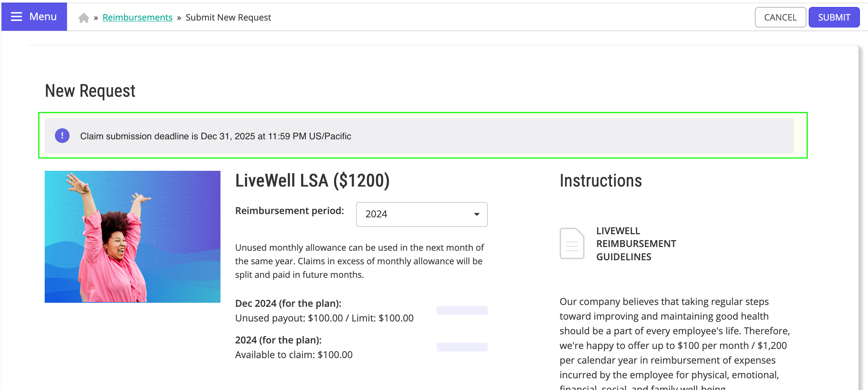The width and height of the screenshot is (868, 390).
Task: Click the "Dec 2024 (for the plan):" label
Action: (288, 303)
